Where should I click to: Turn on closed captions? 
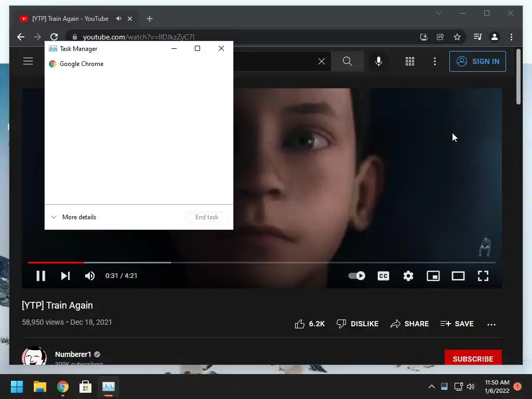(x=383, y=276)
